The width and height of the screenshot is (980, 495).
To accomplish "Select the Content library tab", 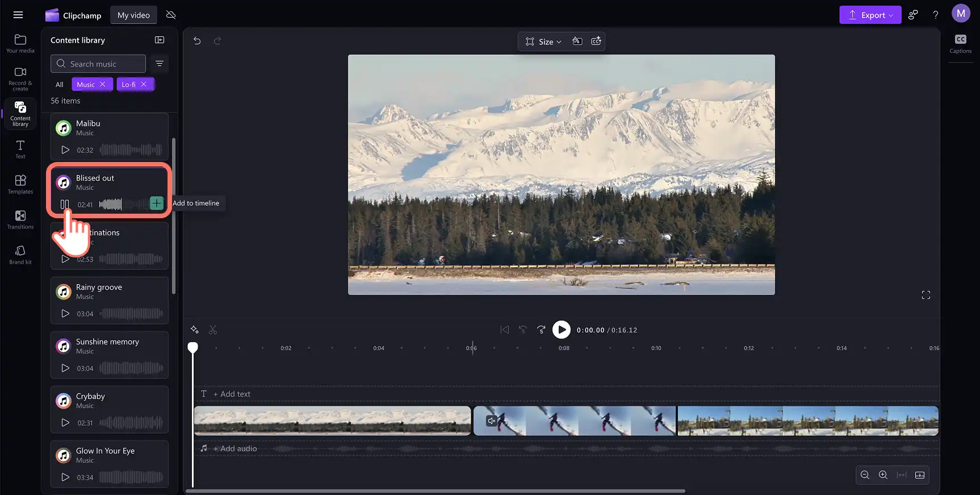I will click(x=20, y=114).
